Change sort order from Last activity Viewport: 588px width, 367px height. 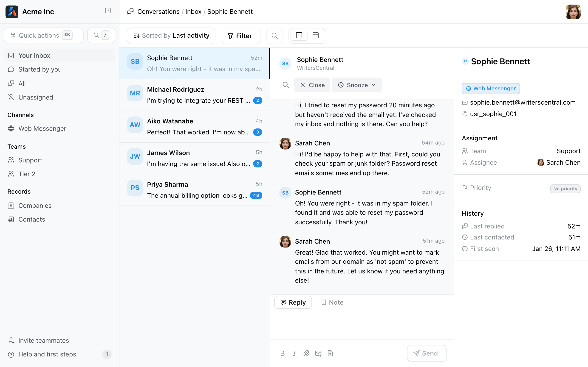pyautogui.click(x=171, y=36)
